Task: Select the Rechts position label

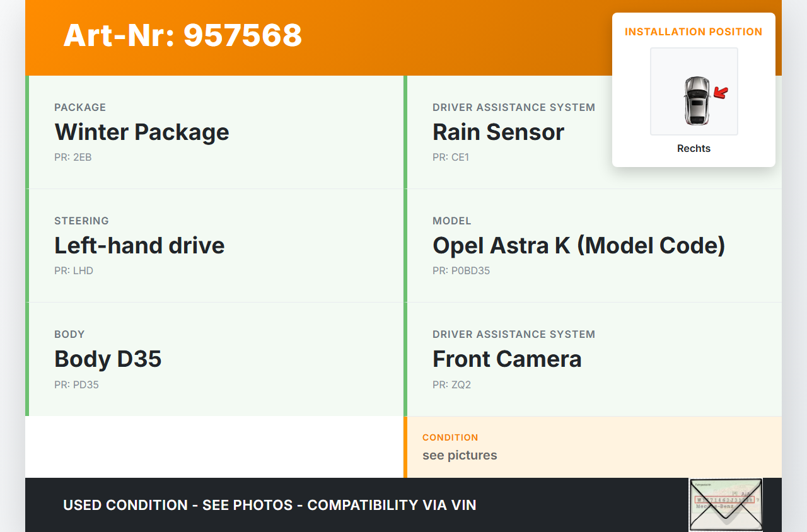Action: [x=694, y=149]
